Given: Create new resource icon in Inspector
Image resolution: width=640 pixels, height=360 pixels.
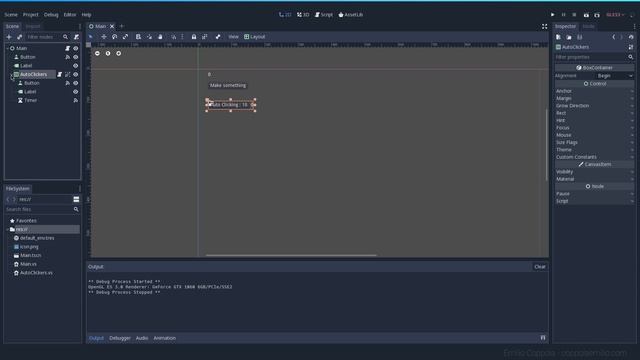Looking at the screenshot, I should pyautogui.click(x=558, y=37).
